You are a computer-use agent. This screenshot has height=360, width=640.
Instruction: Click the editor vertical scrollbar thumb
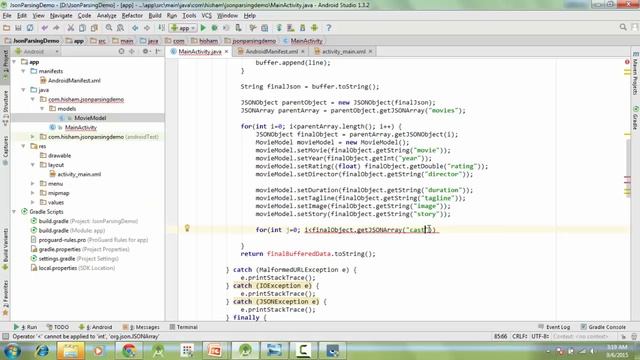[628, 167]
